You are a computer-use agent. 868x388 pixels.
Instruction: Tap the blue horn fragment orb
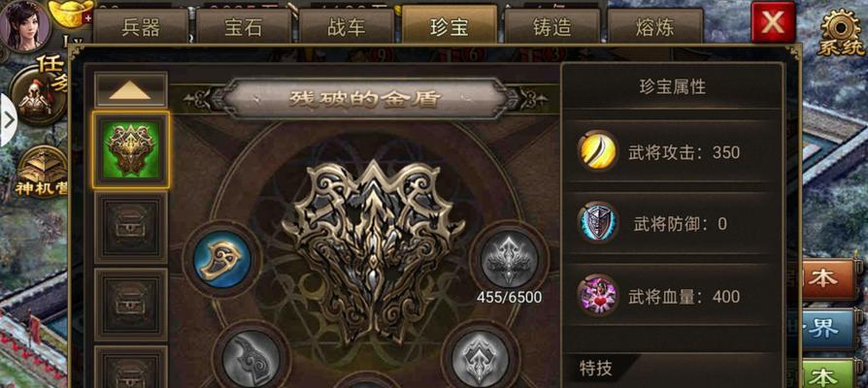tap(222, 259)
